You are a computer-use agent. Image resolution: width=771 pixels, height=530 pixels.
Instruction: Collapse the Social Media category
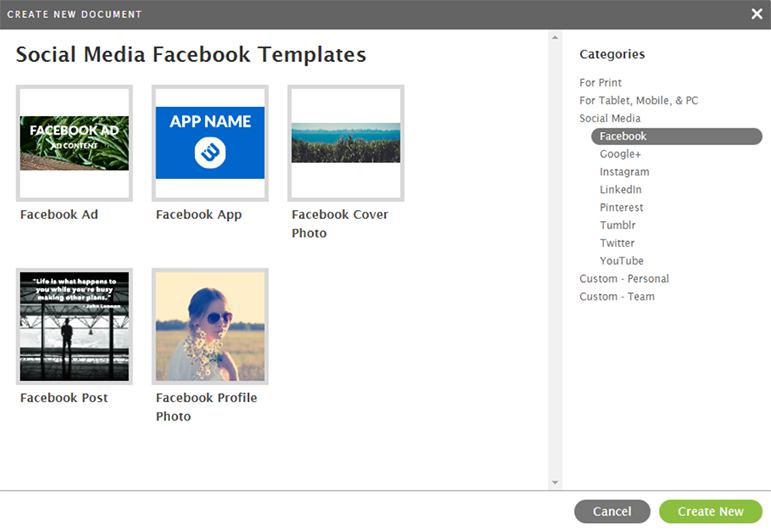(x=610, y=118)
